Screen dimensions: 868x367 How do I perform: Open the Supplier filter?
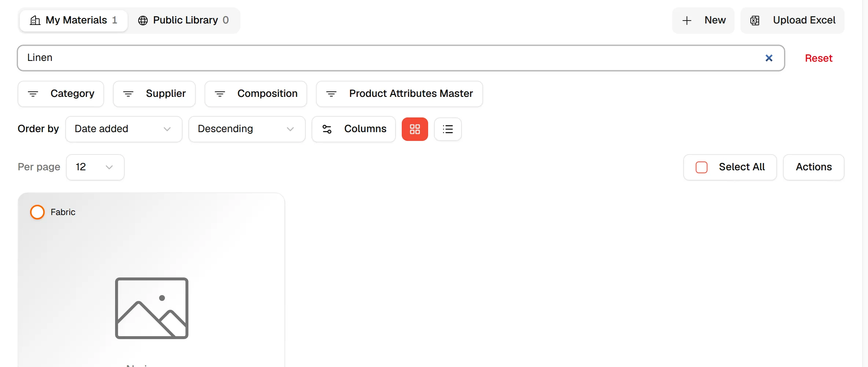click(x=154, y=94)
